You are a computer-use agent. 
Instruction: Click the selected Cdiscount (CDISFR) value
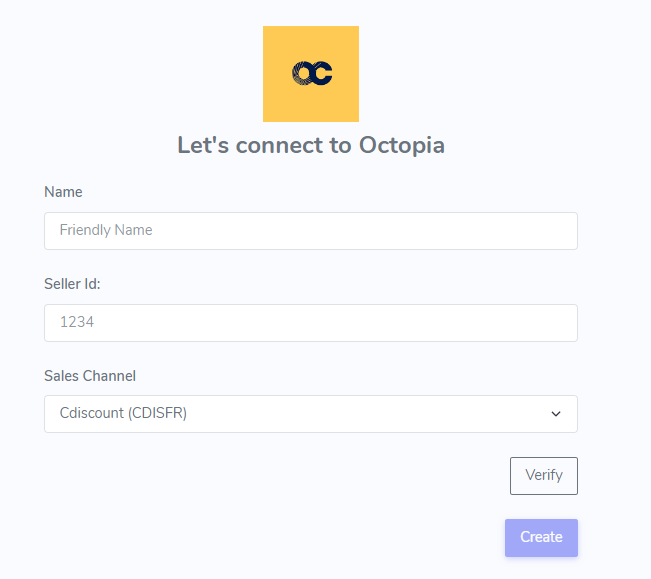(x=123, y=414)
